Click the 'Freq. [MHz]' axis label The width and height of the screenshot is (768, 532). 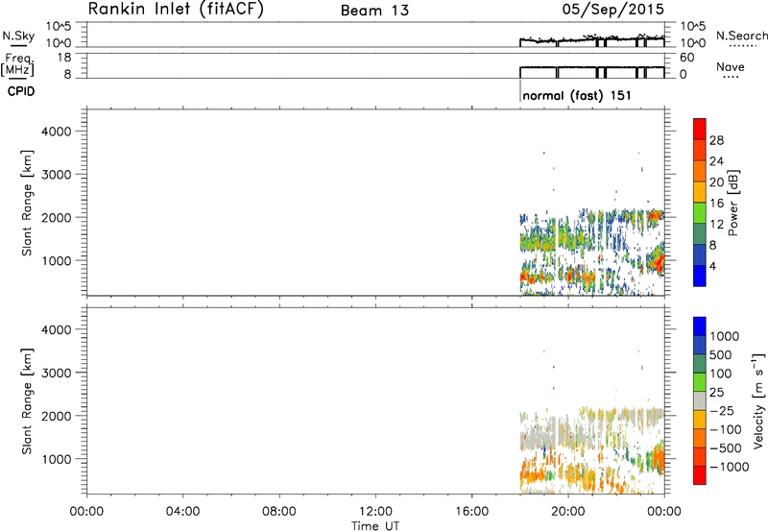click(18, 64)
